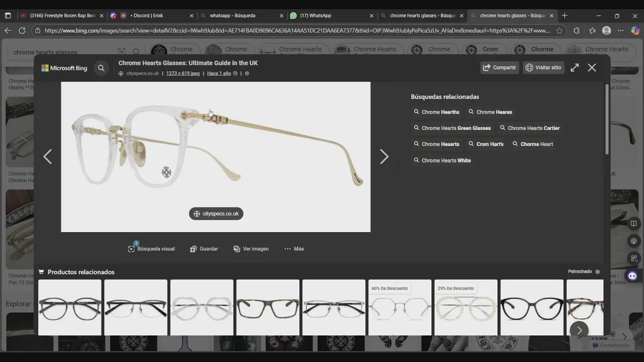Open browser extensions icon
The width and height of the screenshot is (644, 362).
click(577, 31)
